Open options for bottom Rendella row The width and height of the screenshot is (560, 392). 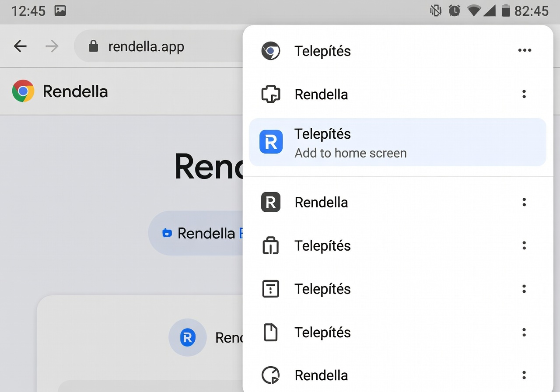(524, 375)
